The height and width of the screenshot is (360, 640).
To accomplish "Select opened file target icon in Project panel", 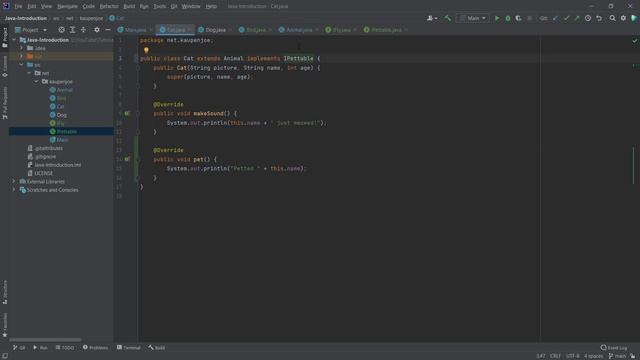I will pos(61,30).
